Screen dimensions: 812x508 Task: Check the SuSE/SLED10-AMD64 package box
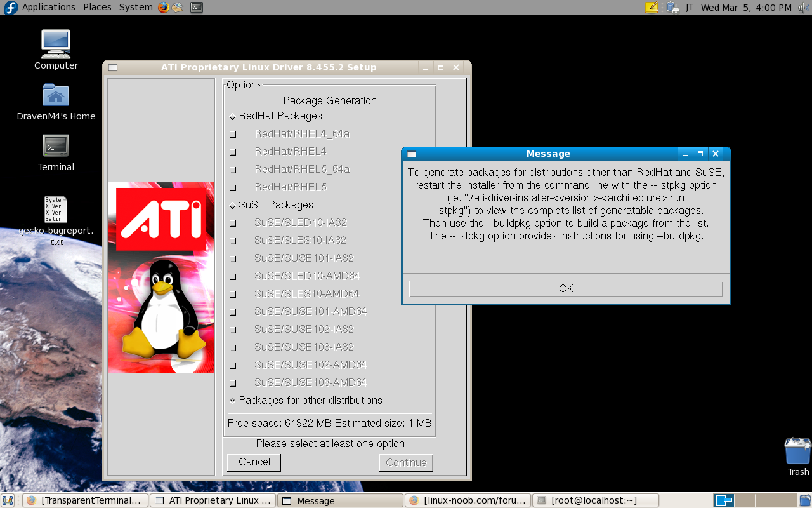(x=233, y=276)
